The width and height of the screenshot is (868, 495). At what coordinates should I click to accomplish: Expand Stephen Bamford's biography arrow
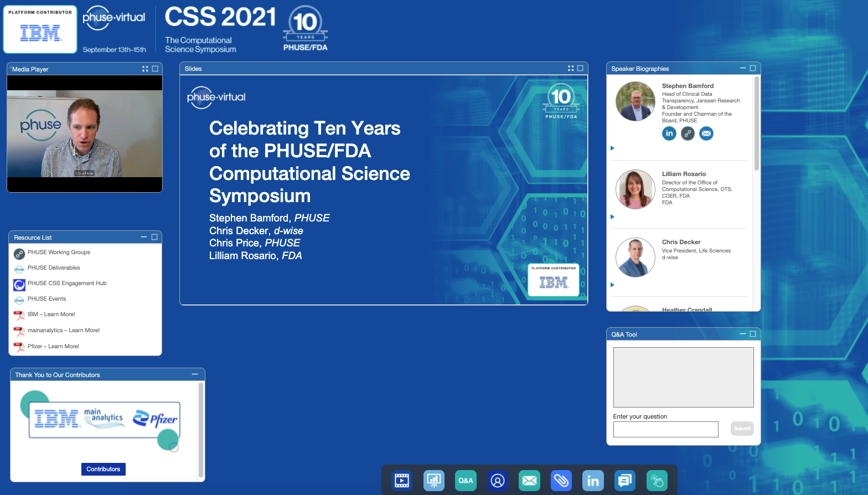[612, 148]
